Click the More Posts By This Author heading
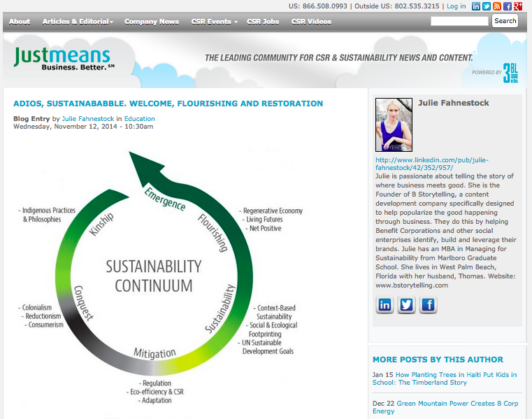 [438, 360]
